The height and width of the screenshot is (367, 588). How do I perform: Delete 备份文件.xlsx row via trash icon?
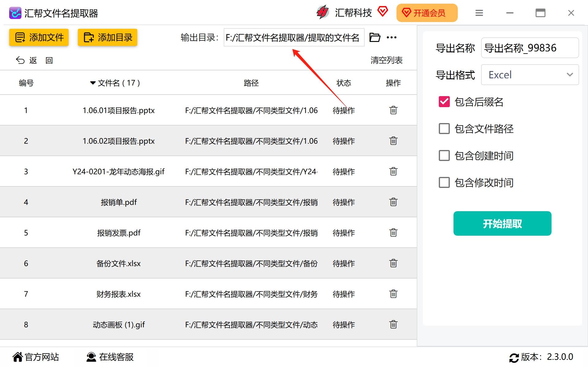point(393,263)
